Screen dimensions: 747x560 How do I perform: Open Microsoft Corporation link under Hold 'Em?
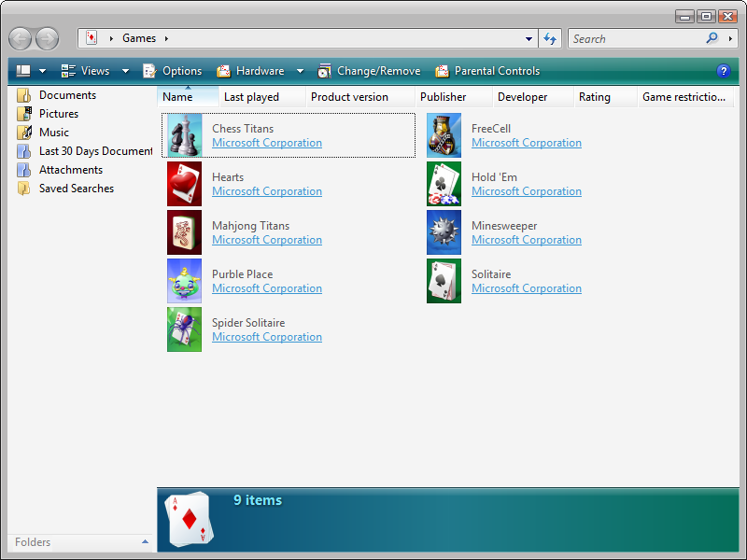coord(527,191)
